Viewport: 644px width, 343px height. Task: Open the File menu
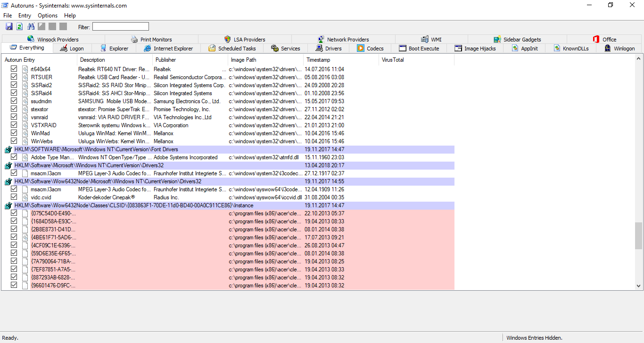pyautogui.click(x=8, y=16)
